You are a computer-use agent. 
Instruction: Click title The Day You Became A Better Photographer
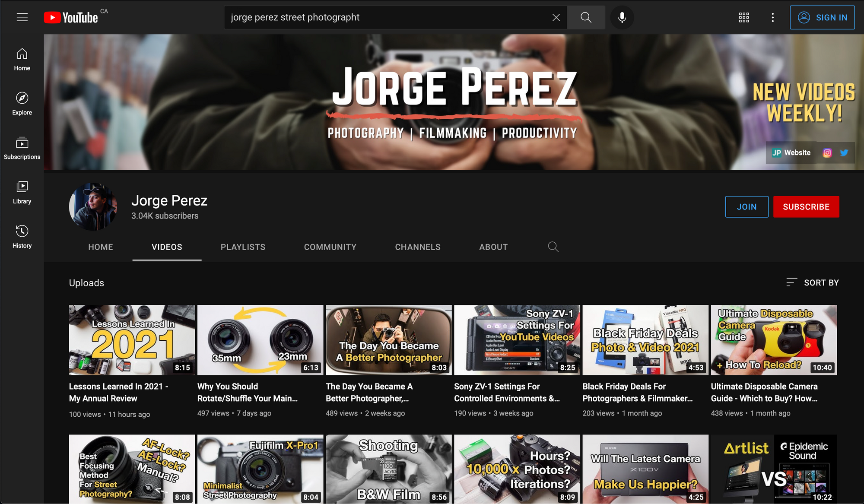click(x=369, y=393)
